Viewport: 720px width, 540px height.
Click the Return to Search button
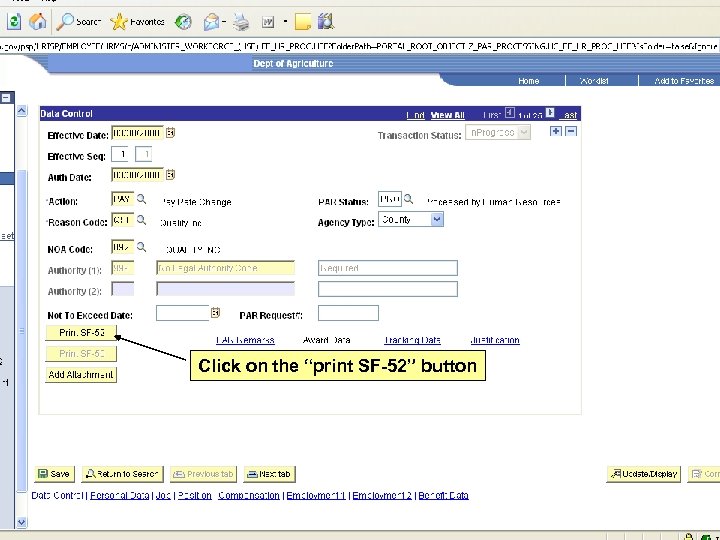click(x=122, y=474)
